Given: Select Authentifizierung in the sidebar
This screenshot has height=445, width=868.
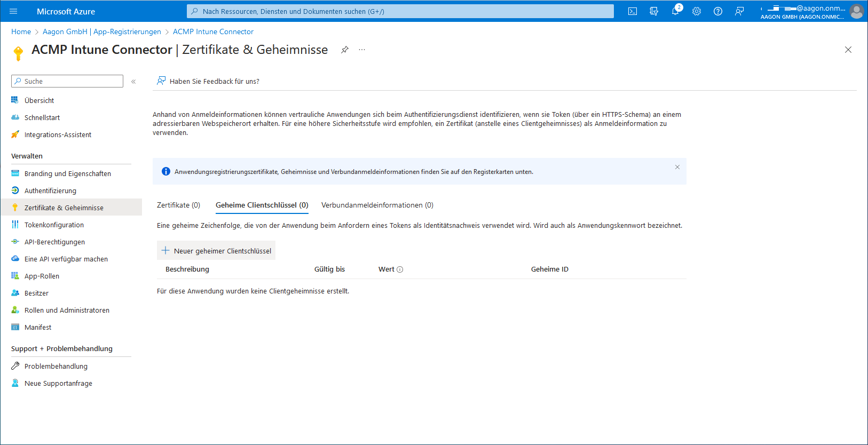Looking at the screenshot, I should pyautogui.click(x=50, y=190).
